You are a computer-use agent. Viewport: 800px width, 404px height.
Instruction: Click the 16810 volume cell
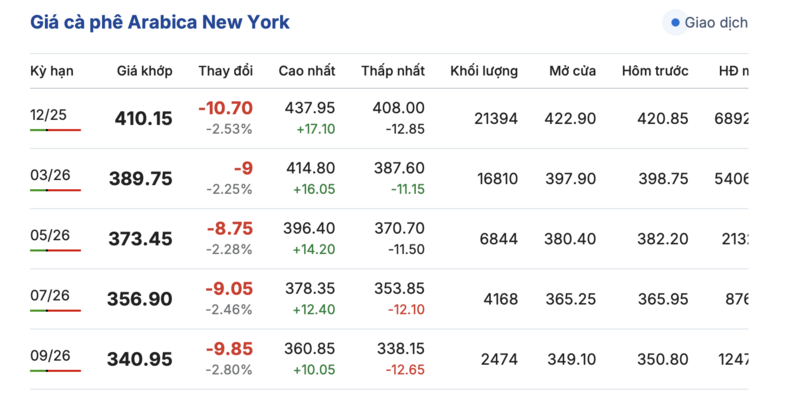497,179
